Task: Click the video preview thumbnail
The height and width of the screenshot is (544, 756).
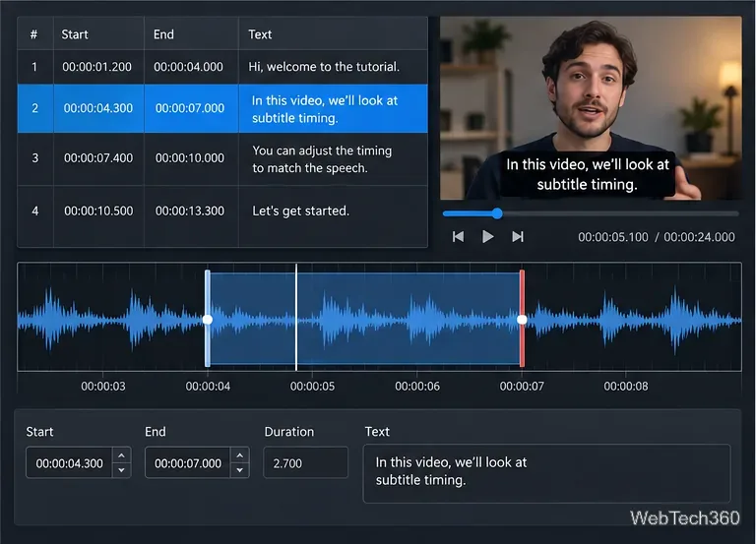Action: click(591, 108)
